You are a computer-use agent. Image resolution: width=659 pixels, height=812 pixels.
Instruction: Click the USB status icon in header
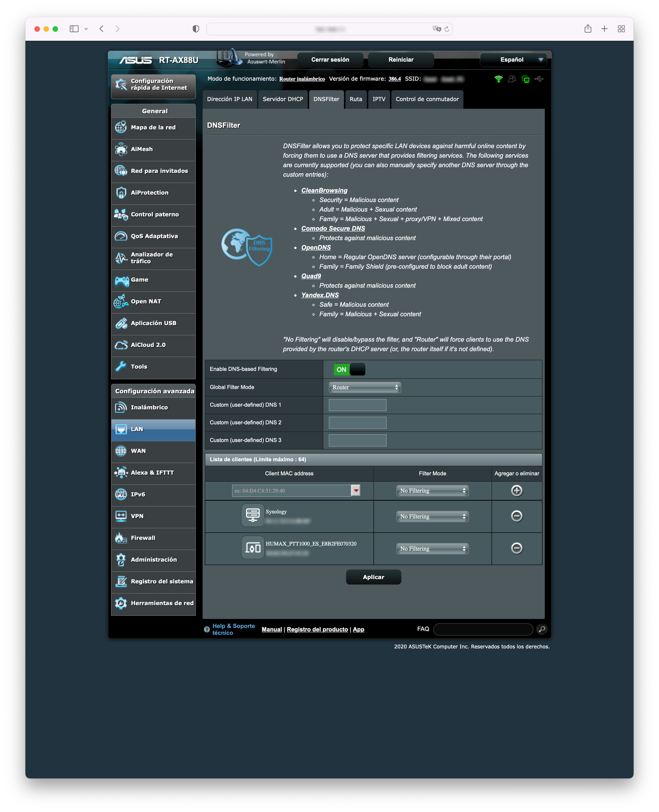pos(539,79)
